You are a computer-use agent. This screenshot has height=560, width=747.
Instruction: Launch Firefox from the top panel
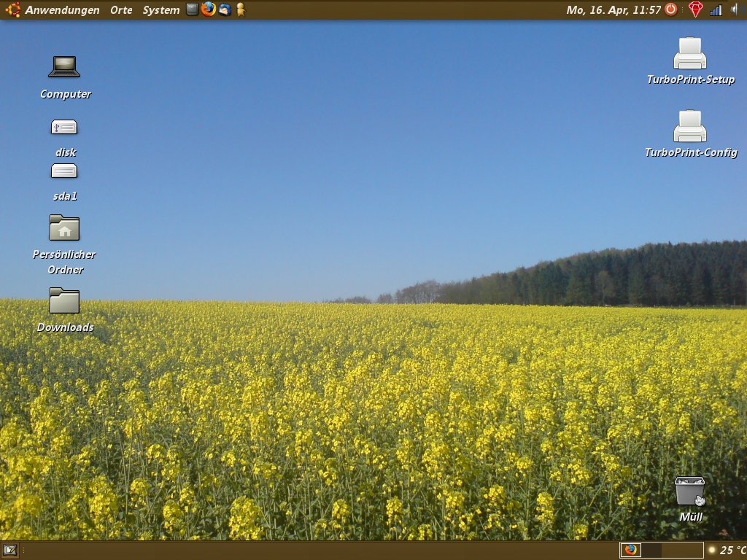208,9
